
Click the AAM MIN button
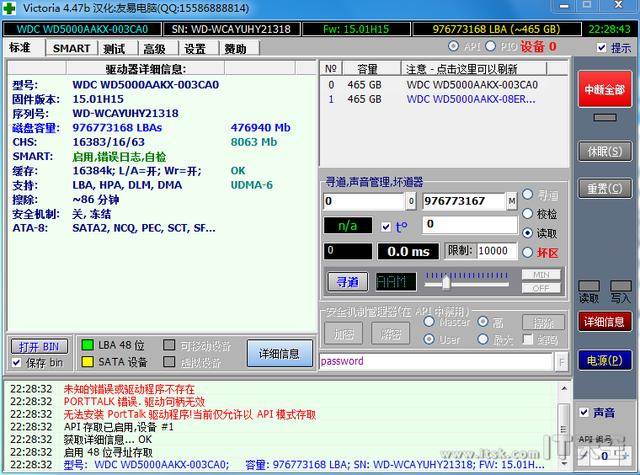click(x=541, y=275)
